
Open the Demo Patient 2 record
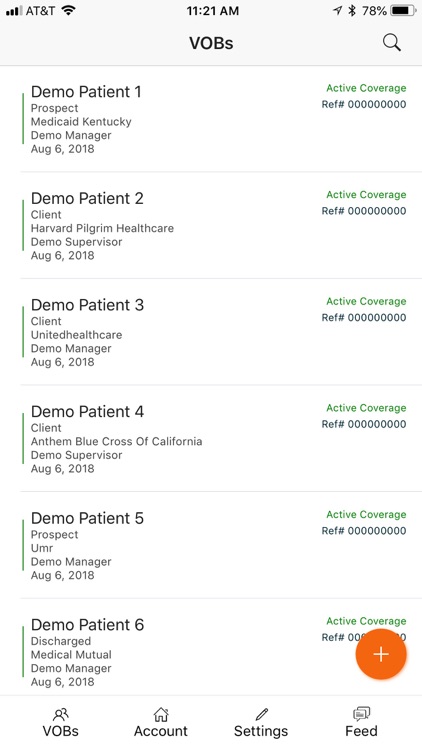pyautogui.click(x=221, y=225)
